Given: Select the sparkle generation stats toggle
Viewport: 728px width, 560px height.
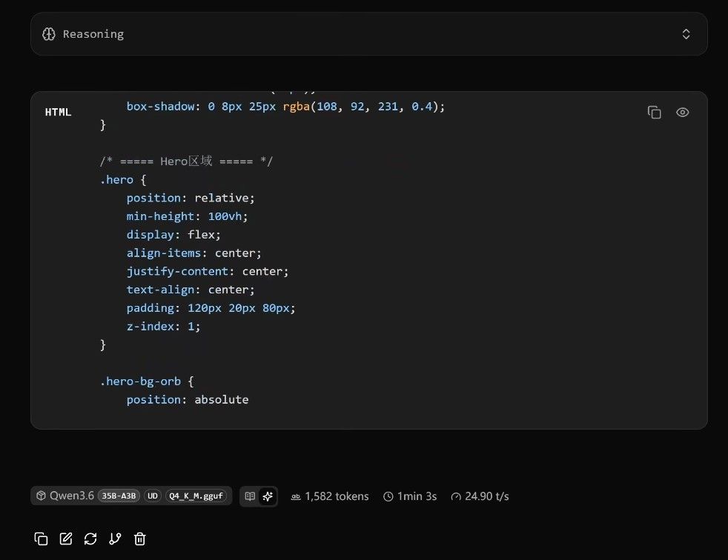Looking at the screenshot, I should 268,496.
